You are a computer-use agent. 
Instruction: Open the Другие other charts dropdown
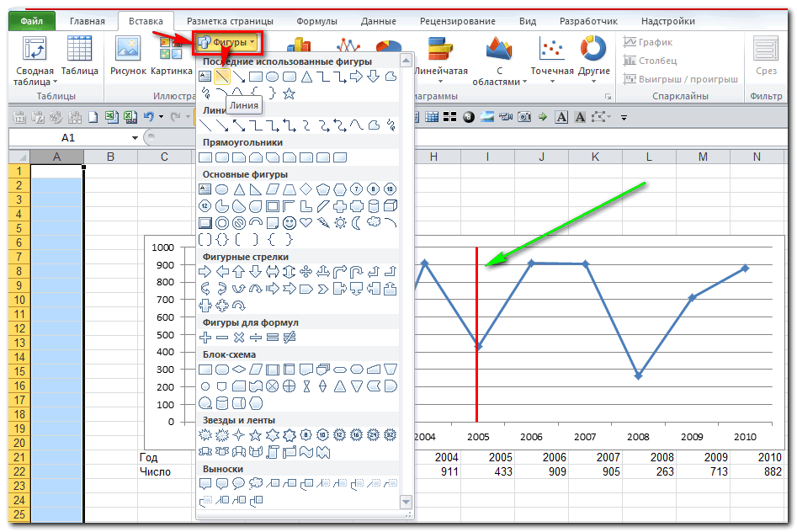coord(593,60)
